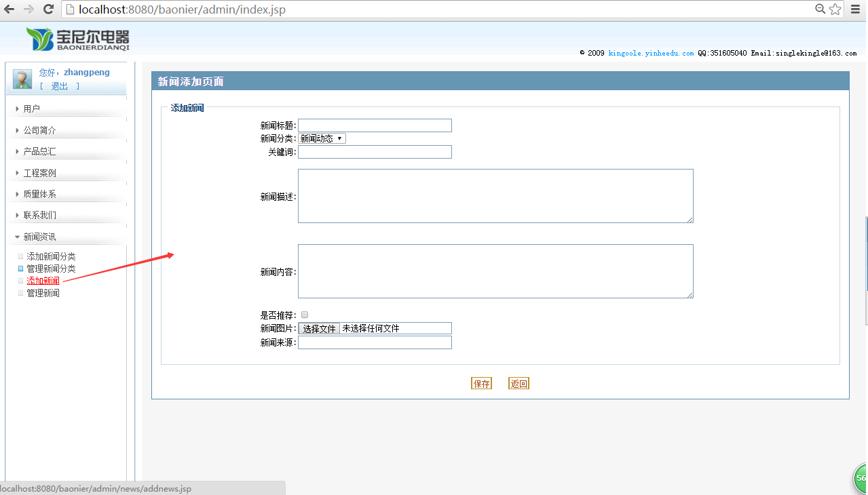Click the 宝尼尔电器 company logo

point(75,38)
